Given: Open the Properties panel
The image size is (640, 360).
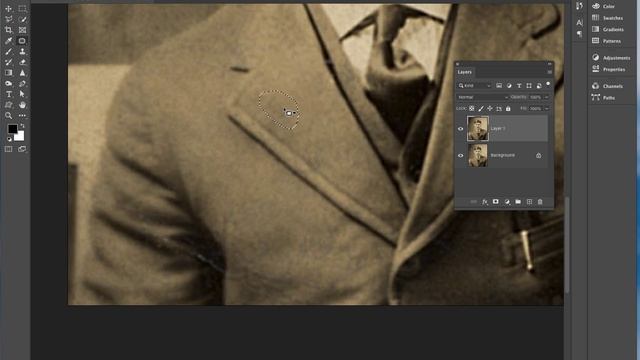Looking at the screenshot, I should [x=609, y=69].
